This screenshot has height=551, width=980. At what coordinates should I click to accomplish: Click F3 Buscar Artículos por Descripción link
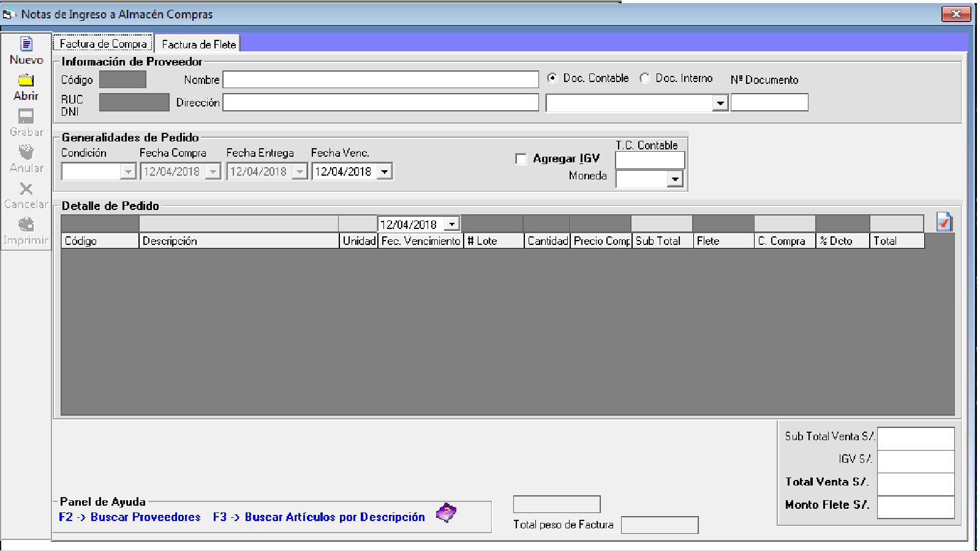coord(318,517)
